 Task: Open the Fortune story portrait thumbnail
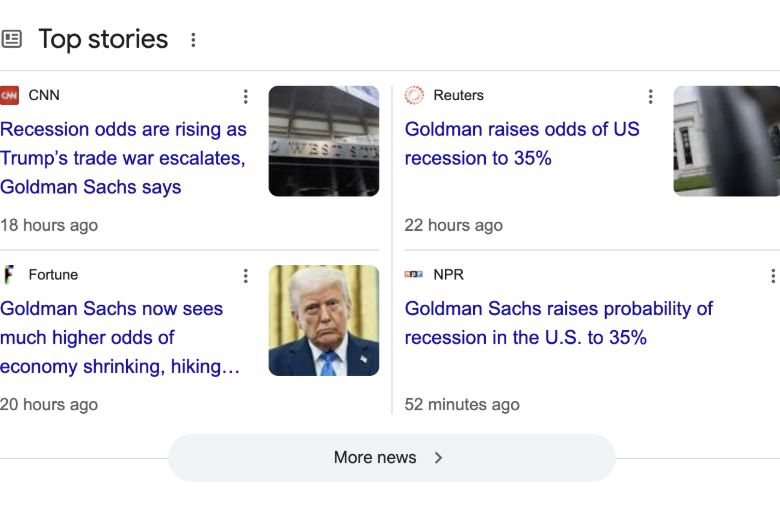pyautogui.click(x=324, y=320)
